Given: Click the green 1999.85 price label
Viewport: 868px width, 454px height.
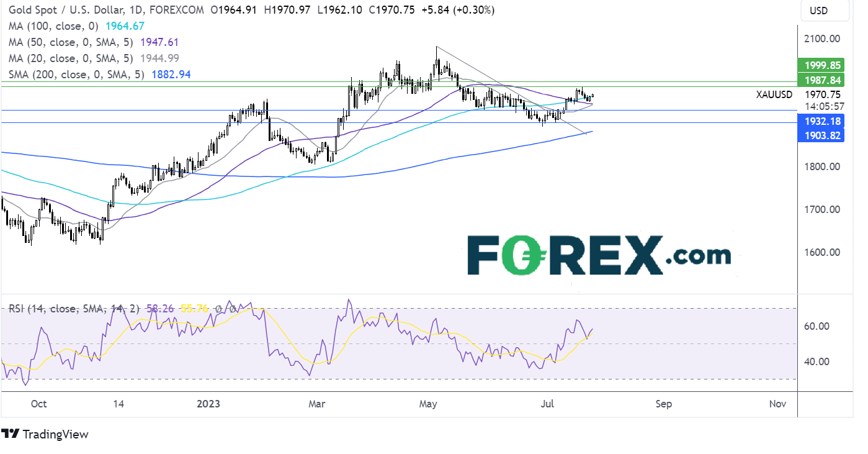Looking at the screenshot, I should pyautogui.click(x=821, y=65).
